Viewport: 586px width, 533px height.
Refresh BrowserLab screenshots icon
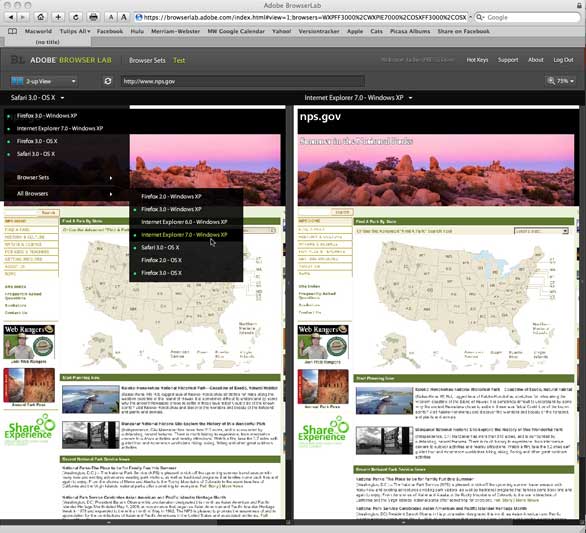pyautogui.click(x=108, y=81)
